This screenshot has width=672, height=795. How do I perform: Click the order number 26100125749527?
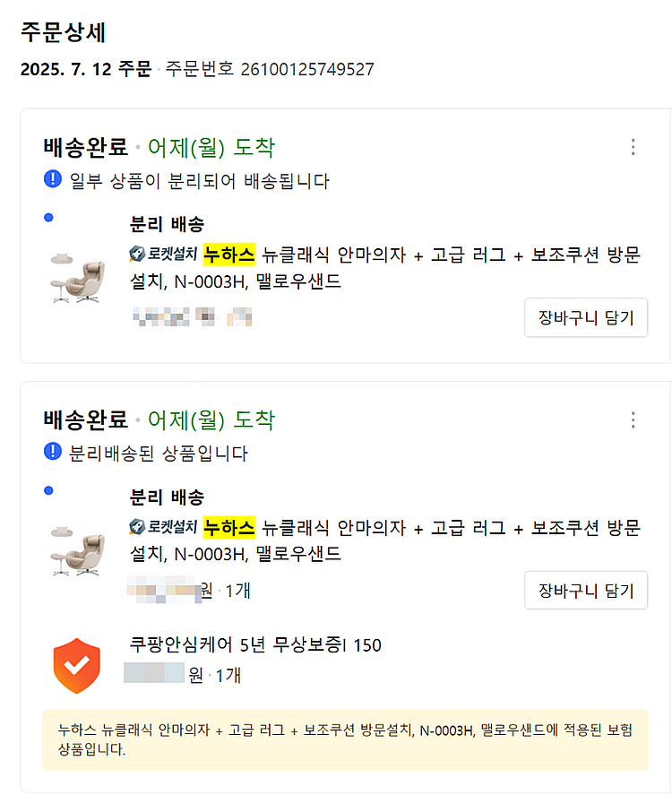306,69
